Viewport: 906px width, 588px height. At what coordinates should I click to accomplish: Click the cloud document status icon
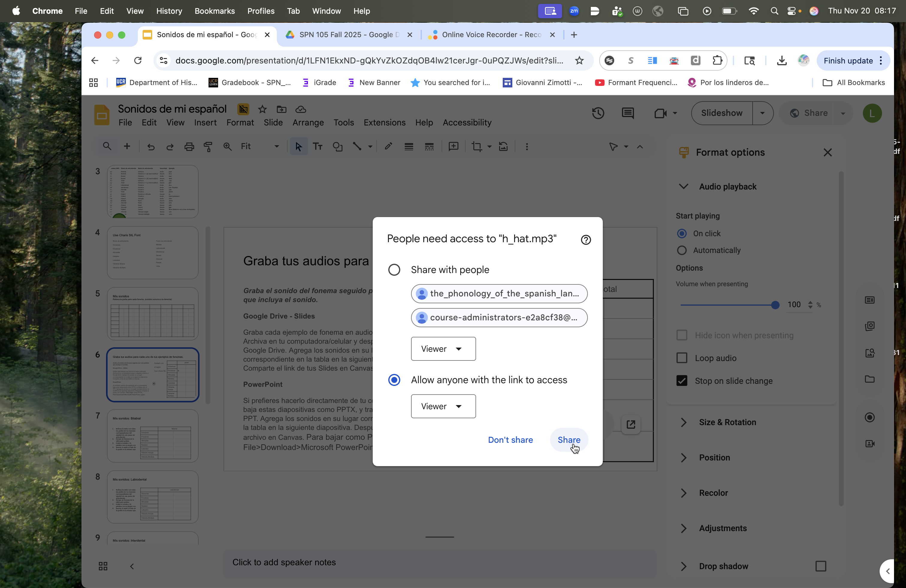pos(301,110)
